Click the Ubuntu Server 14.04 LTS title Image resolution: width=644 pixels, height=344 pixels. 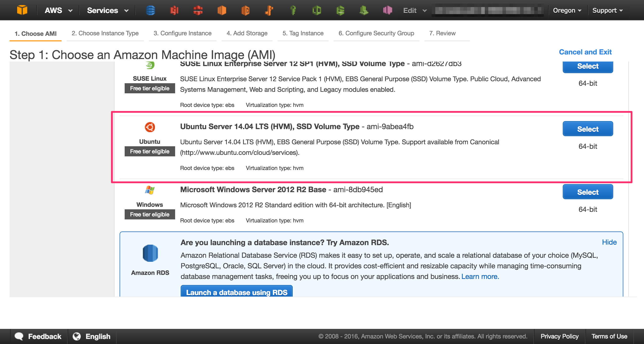pyautogui.click(x=270, y=127)
